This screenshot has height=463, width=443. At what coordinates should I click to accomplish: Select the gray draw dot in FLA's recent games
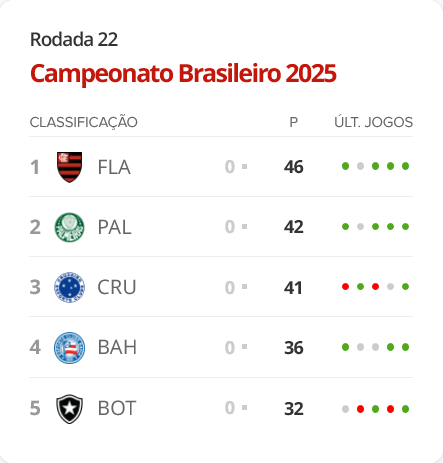point(360,166)
